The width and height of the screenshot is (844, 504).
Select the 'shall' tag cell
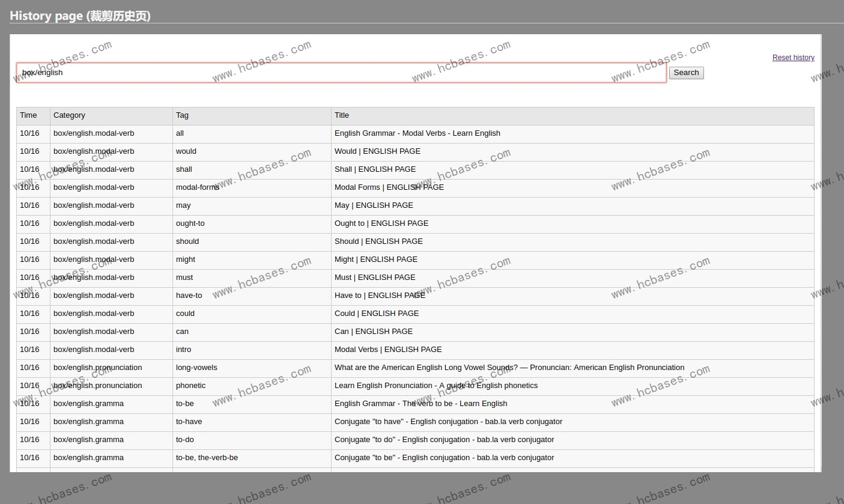point(252,170)
